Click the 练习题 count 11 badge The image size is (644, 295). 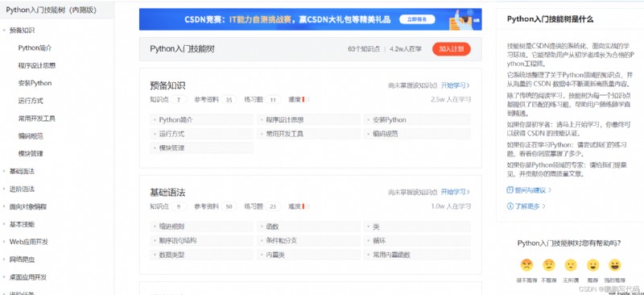click(273, 100)
